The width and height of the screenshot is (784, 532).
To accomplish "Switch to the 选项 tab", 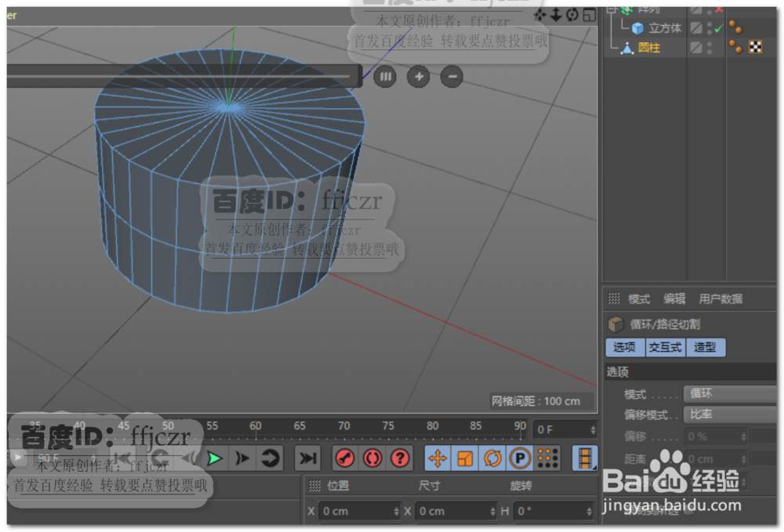I will click(625, 347).
